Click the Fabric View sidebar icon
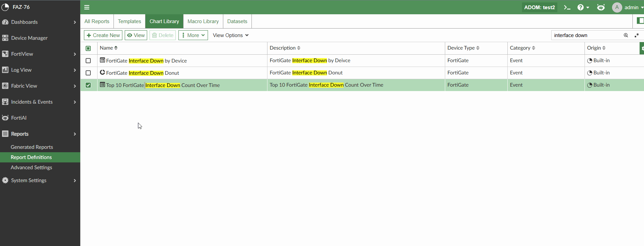The image size is (644, 246). [5, 86]
